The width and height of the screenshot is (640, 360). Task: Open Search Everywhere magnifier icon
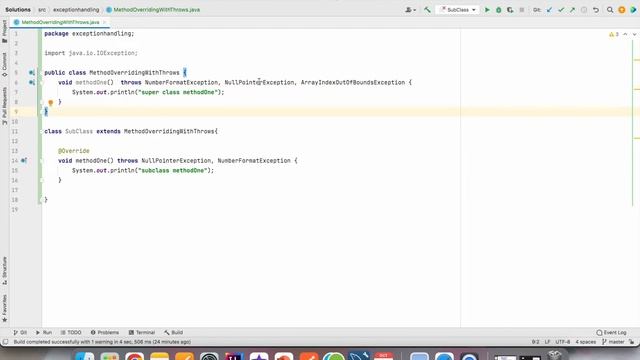610,10
